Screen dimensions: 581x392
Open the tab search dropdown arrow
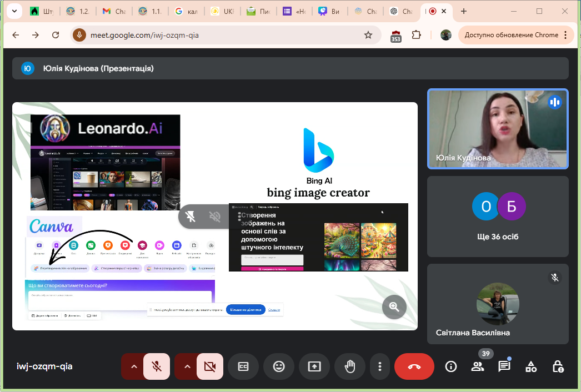tap(13, 11)
